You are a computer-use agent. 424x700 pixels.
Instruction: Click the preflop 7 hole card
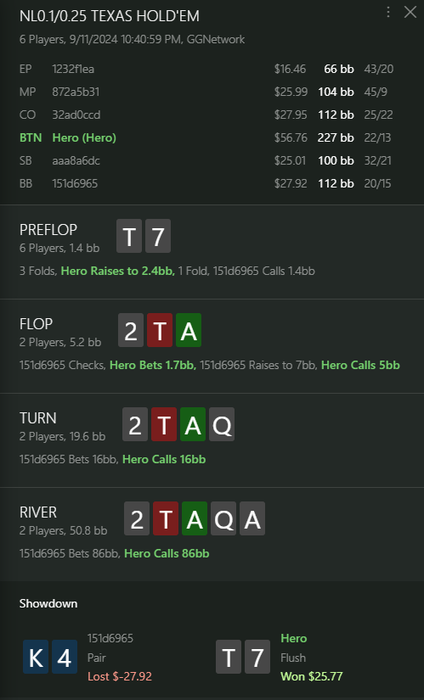(x=158, y=236)
